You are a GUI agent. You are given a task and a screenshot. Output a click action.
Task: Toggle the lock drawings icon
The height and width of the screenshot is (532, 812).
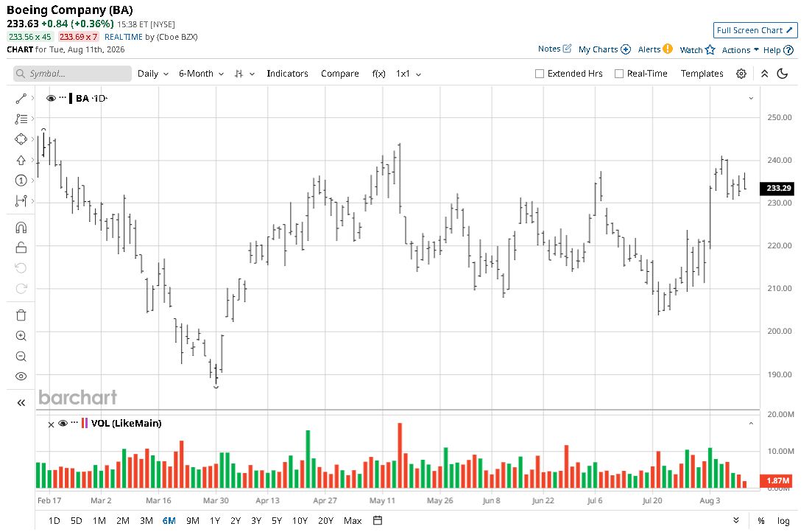pyautogui.click(x=21, y=248)
